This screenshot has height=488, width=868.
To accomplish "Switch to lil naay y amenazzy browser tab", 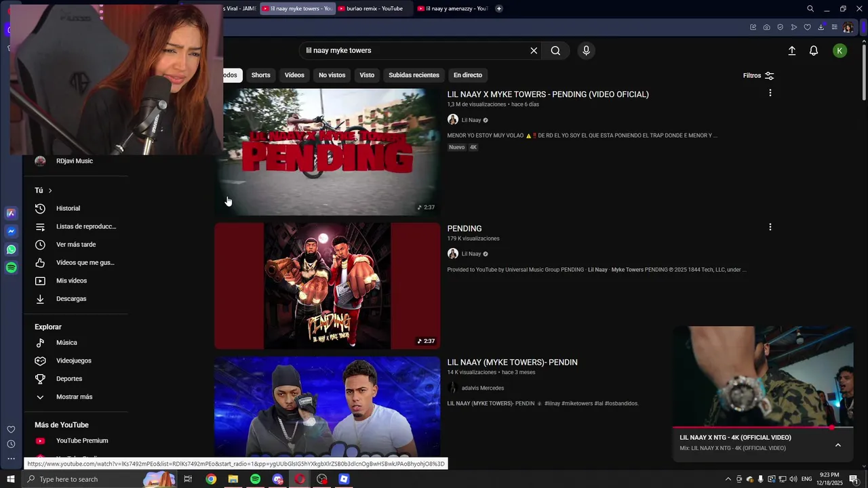I will (x=452, y=9).
